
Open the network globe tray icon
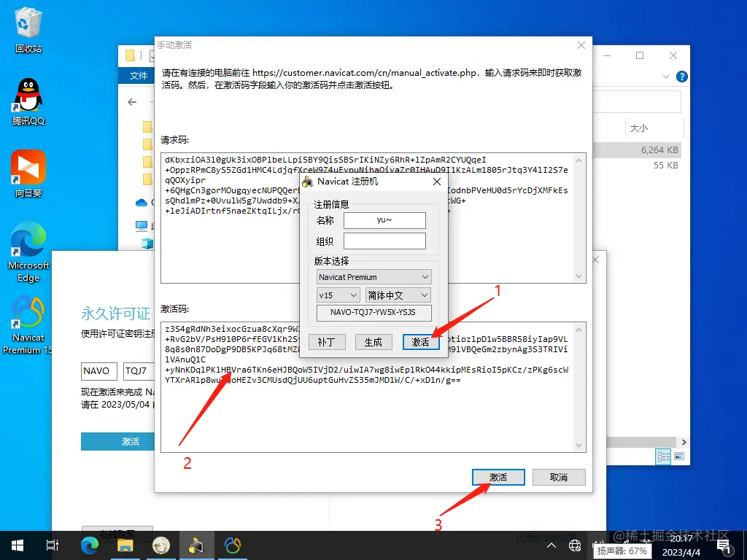point(575,545)
